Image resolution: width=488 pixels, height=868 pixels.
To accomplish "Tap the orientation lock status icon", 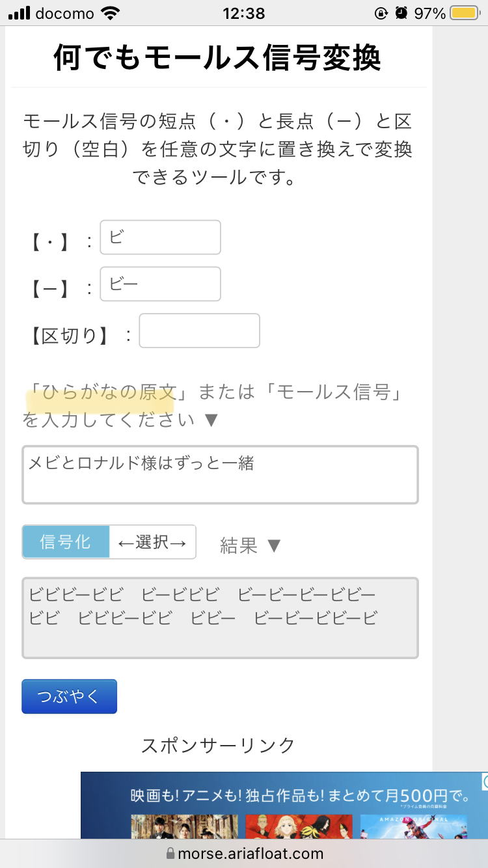I will (x=381, y=13).
